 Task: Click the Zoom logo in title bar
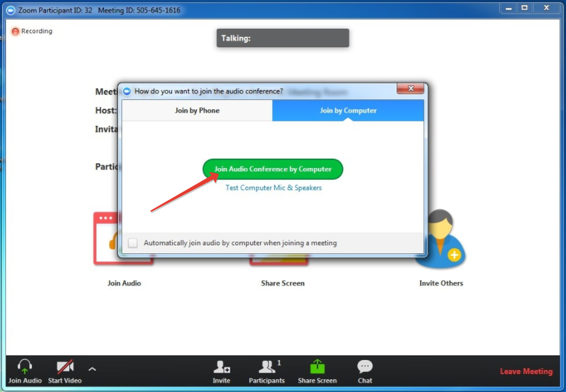click(11, 10)
